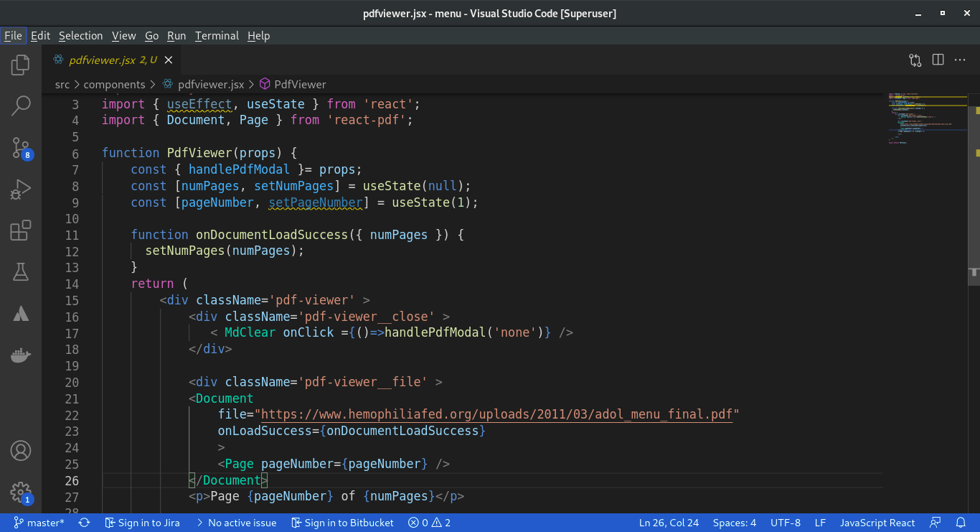Click the pdfviewer.jsx breadcrumb segment
Viewport: 980px width, 532px height.
coord(204,84)
